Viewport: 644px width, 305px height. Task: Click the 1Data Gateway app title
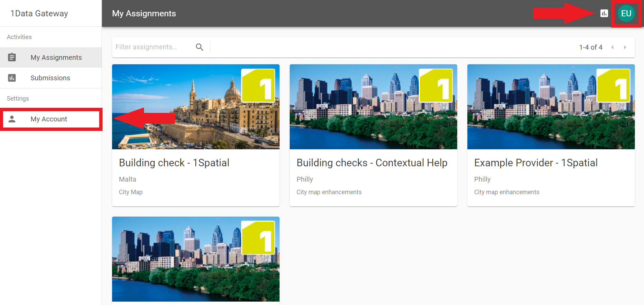(x=39, y=13)
